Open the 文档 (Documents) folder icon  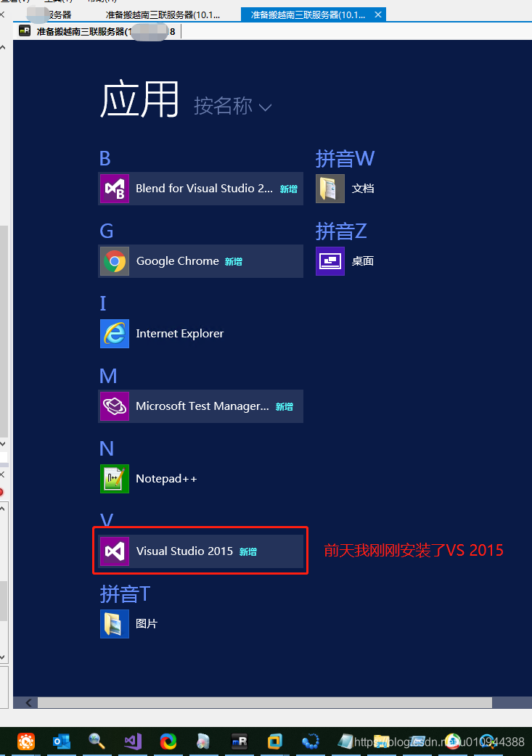(330, 189)
